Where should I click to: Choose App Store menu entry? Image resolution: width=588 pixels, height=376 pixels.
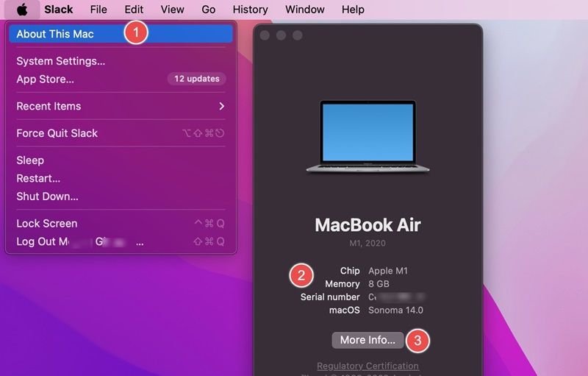point(121,79)
